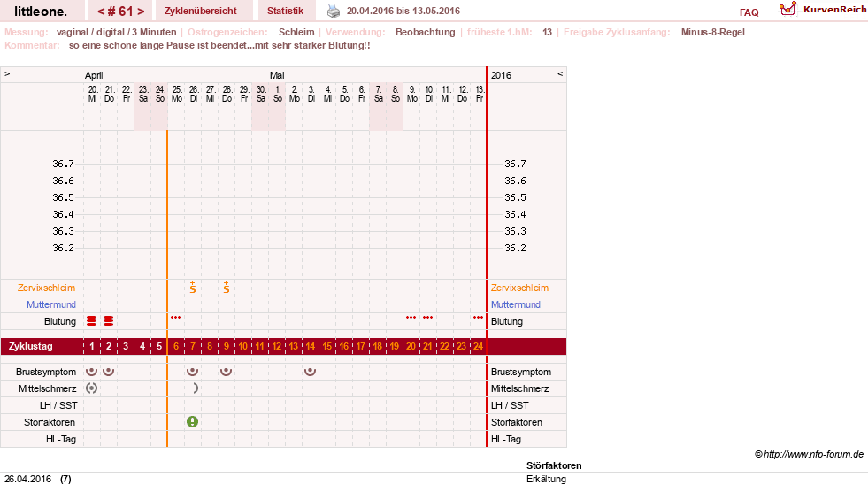Click the 36.7 temperature label on left axis
Image resolution: width=868 pixels, height=500 pixels.
[x=63, y=164]
